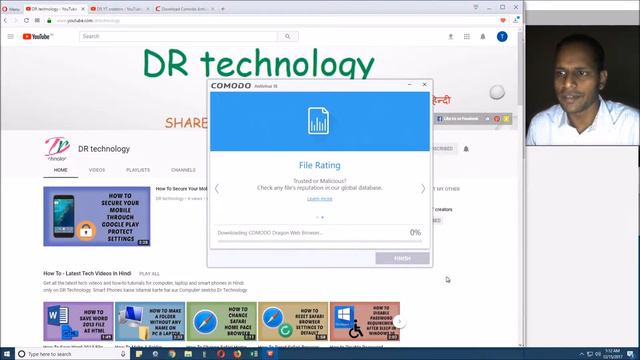Image resolution: width=640 pixels, height=360 pixels.
Task: Open the taskbar clock and date
Action: [613, 354]
